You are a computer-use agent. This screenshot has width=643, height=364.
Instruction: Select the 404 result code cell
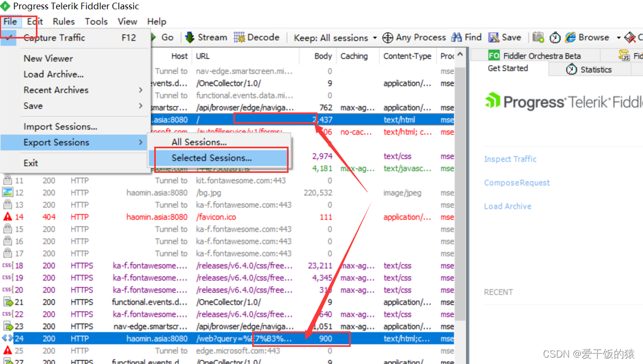(x=49, y=217)
